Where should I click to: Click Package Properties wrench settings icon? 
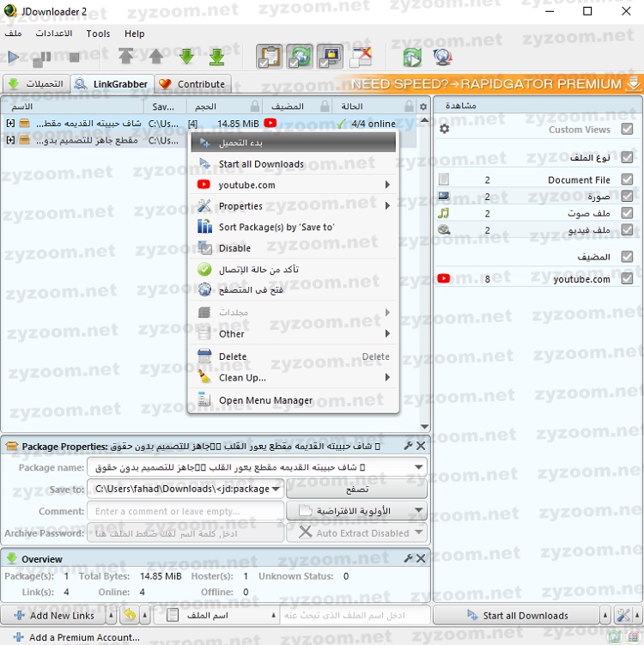[409, 446]
